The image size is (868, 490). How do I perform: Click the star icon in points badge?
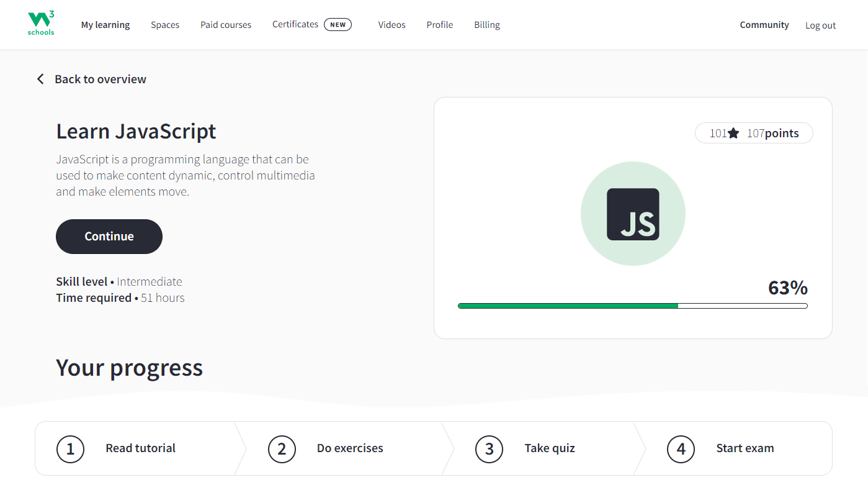point(733,133)
